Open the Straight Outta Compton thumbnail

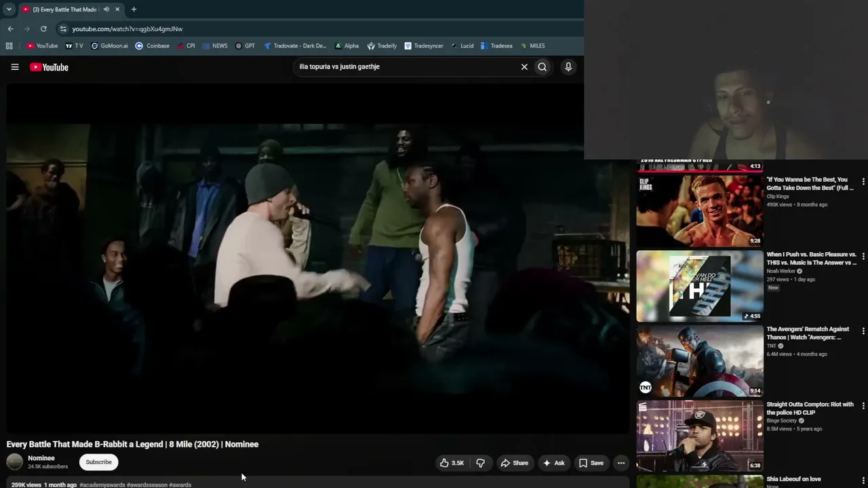pos(700,435)
